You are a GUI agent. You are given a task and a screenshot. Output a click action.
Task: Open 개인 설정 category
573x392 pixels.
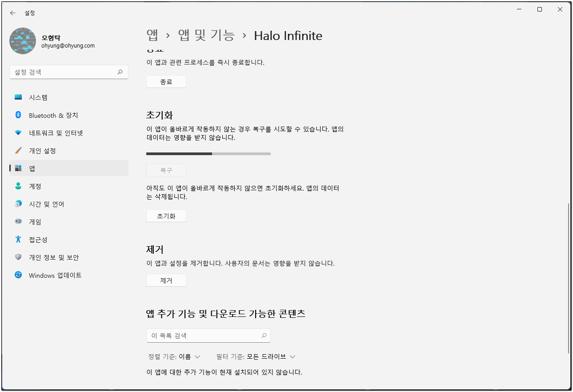69,151
